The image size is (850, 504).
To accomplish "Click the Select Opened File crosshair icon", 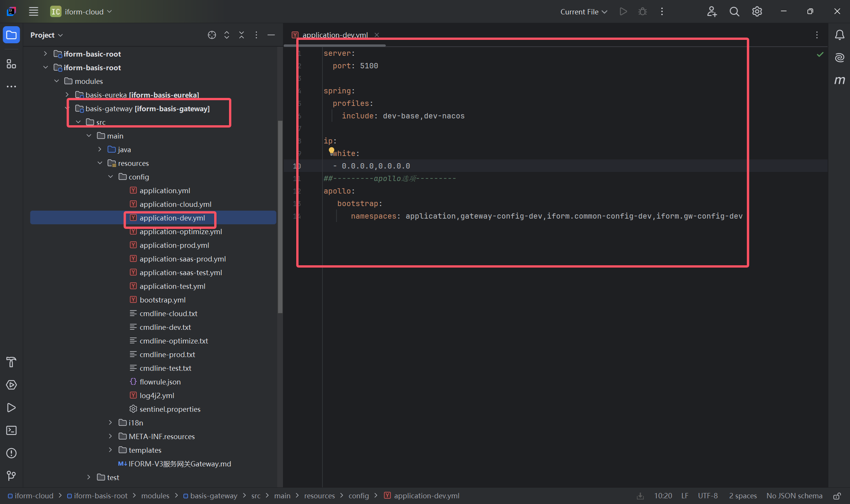I will pos(212,35).
